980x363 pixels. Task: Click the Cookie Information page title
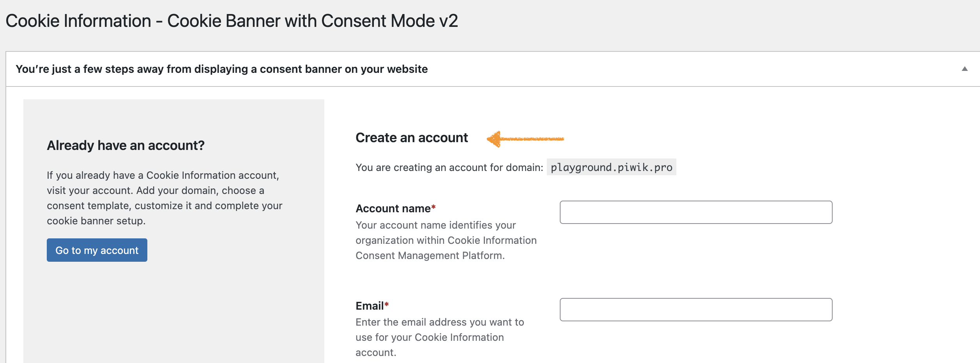pyautogui.click(x=156, y=21)
